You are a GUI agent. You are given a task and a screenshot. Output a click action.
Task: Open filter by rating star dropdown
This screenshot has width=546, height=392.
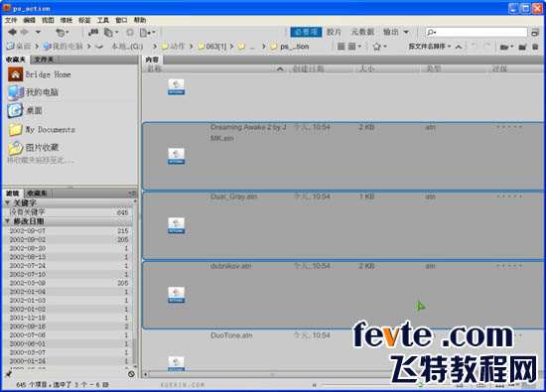click(x=379, y=47)
